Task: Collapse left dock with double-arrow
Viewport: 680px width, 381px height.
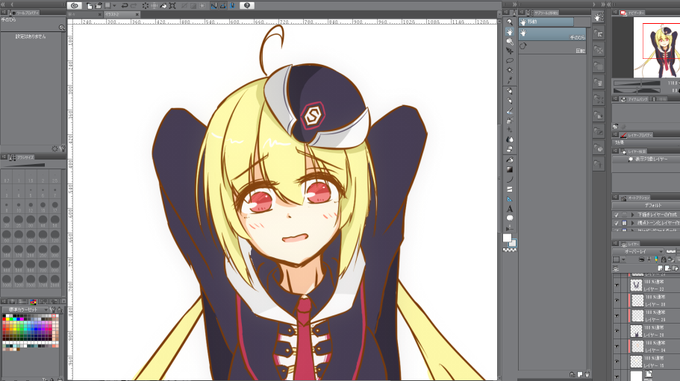Action: click(x=3, y=5)
